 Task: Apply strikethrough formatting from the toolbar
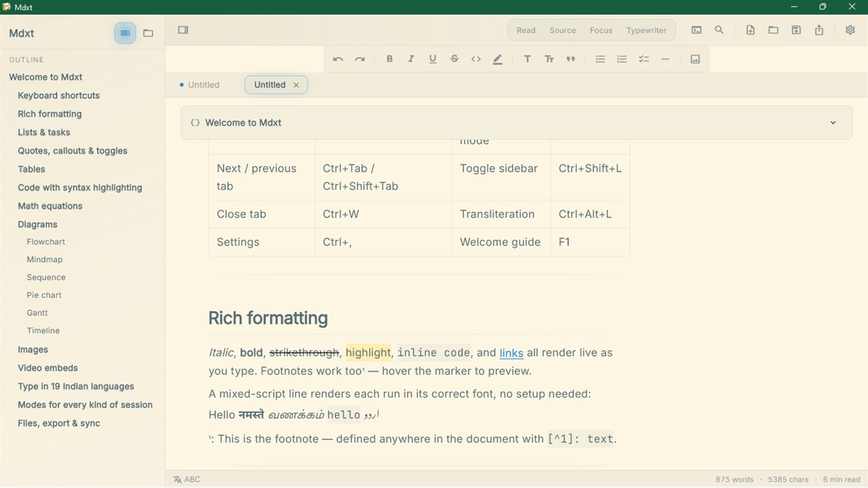(454, 59)
